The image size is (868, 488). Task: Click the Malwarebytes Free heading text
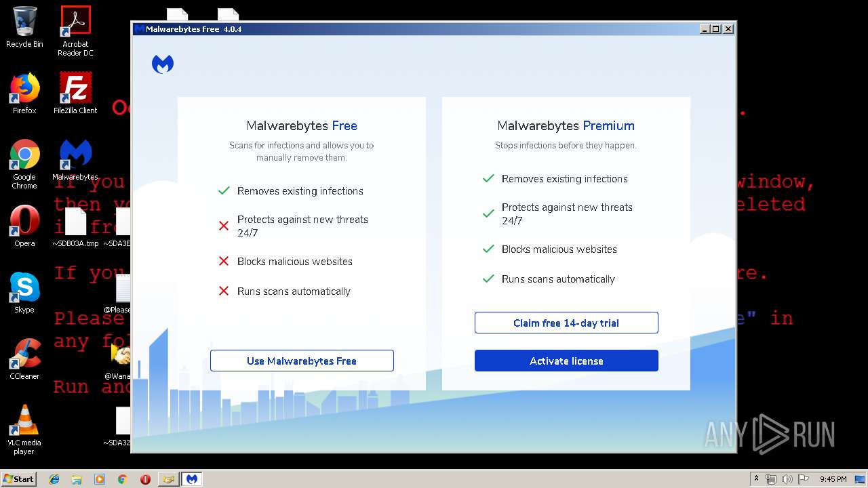[x=302, y=125]
